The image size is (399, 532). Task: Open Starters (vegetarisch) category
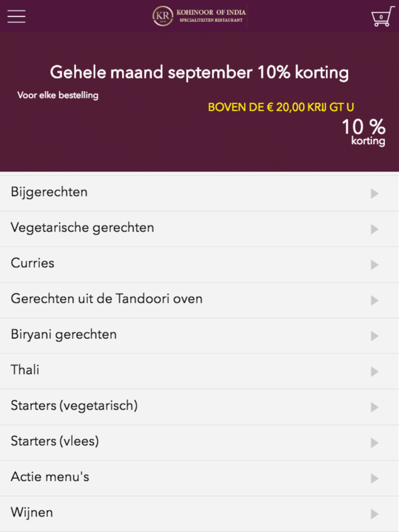[74, 406]
